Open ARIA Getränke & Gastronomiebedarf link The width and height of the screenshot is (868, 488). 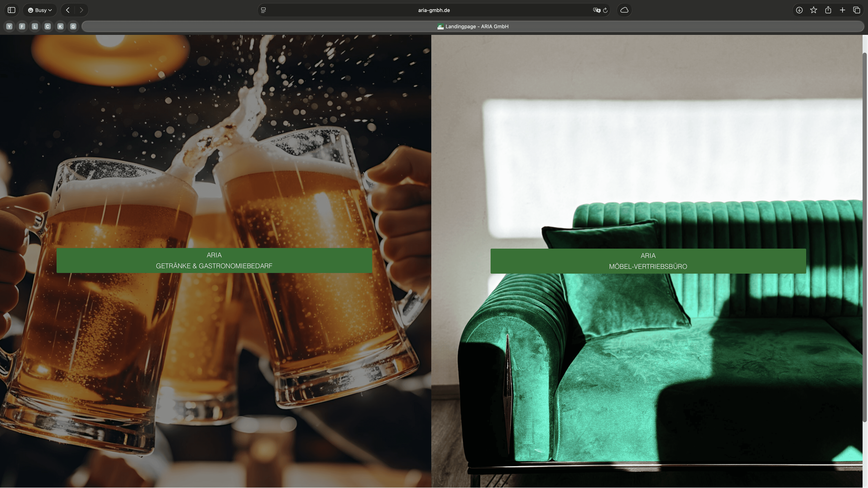click(x=214, y=260)
